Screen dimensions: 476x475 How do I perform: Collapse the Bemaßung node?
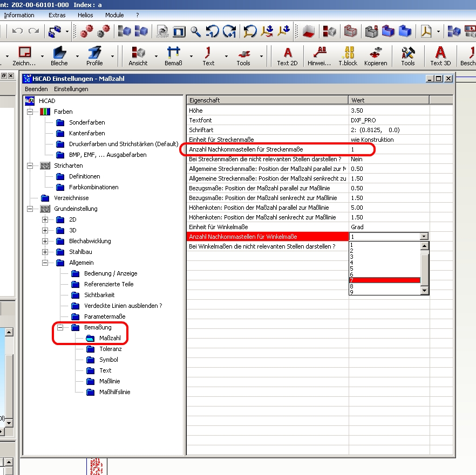pyautogui.click(x=60, y=327)
